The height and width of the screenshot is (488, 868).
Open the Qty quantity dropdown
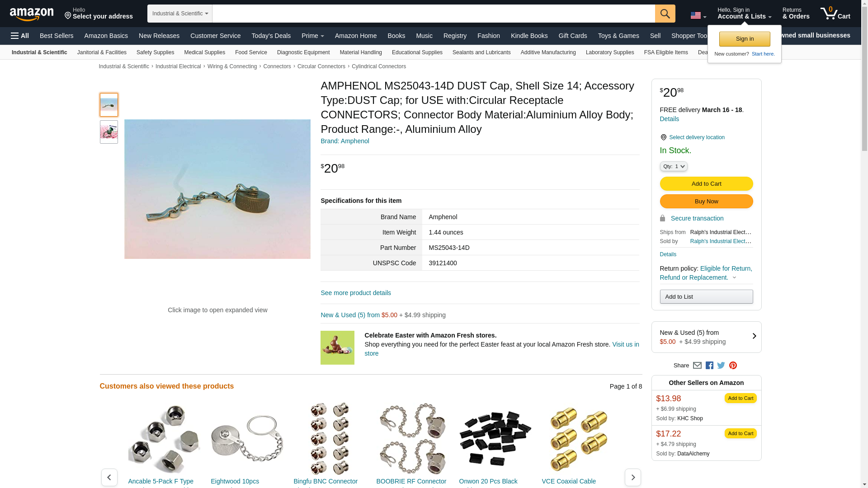(x=673, y=166)
